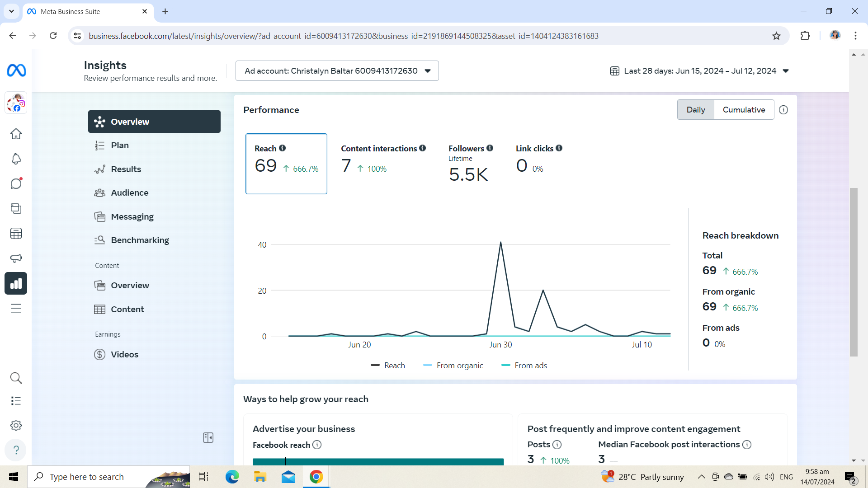868x488 pixels.
Task: Switch chart to Daily view
Action: (x=695, y=110)
